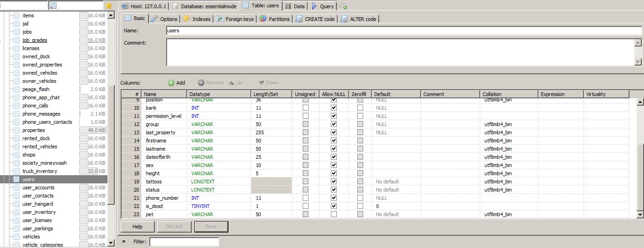Viewport: 644px width, 248px height.
Task: Switch to the Indexes tab
Action: [x=197, y=19]
